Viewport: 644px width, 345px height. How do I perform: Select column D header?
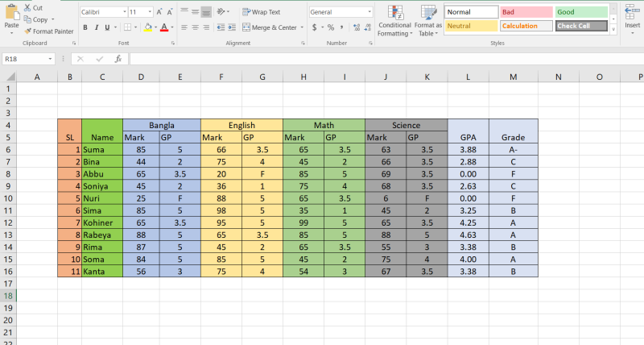pyautogui.click(x=141, y=77)
